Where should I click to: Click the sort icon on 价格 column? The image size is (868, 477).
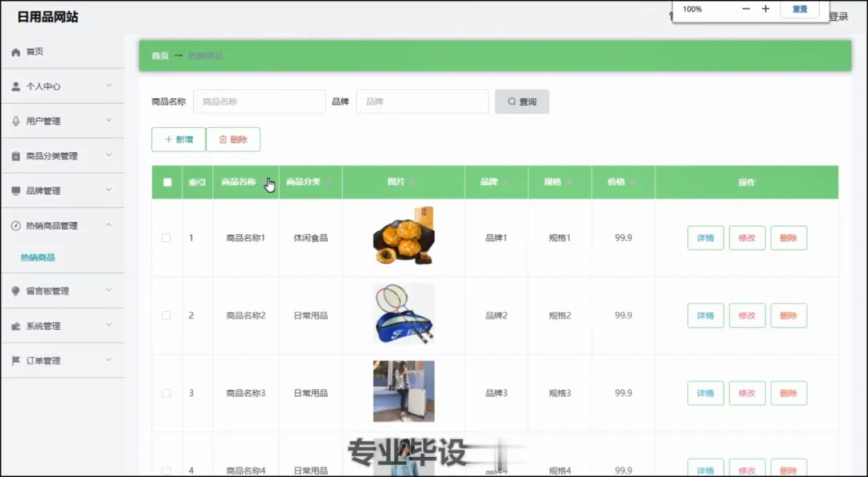tap(633, 183)
